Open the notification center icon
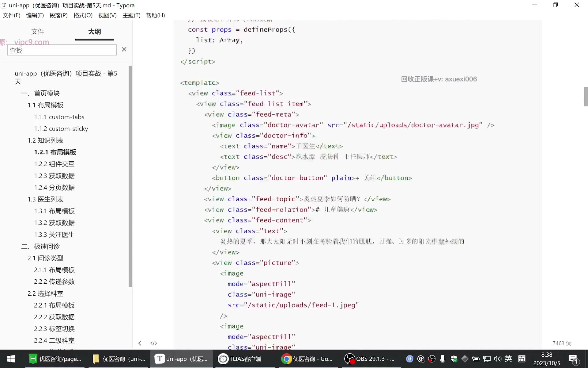 tap(573, 359)
